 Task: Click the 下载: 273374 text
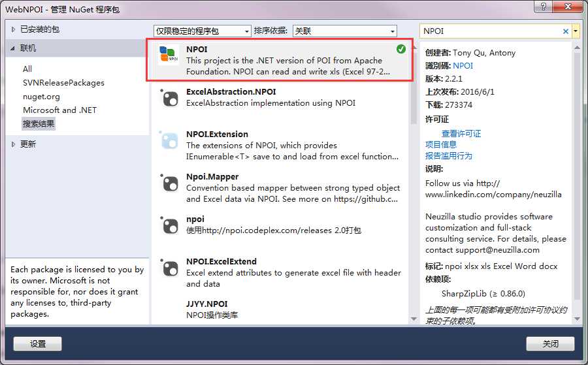448,105
